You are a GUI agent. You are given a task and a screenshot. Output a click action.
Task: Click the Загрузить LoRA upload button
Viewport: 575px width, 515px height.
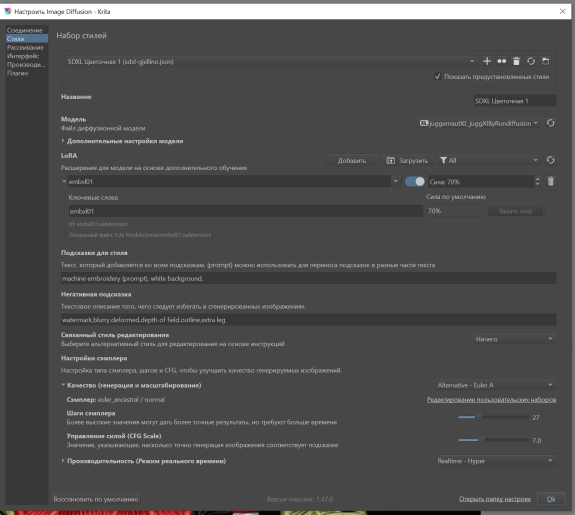[x=408, y=160]
